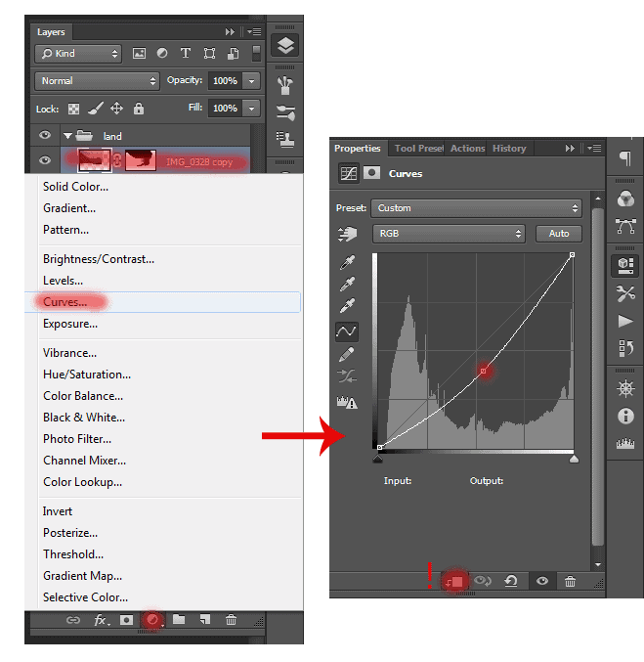The height and width of the screenshot is (662, 644).
Task: Choose Levels adjustment
Action: [x=63, y=281]
